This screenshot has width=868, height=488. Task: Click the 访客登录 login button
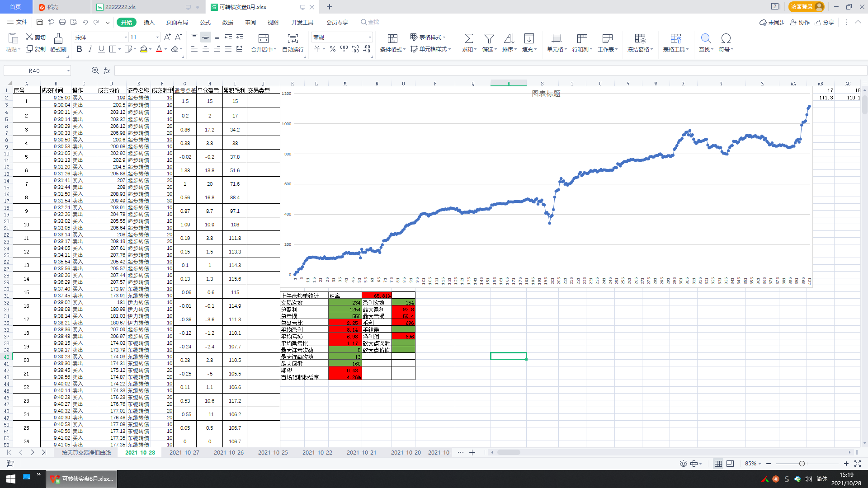(807, 7)
